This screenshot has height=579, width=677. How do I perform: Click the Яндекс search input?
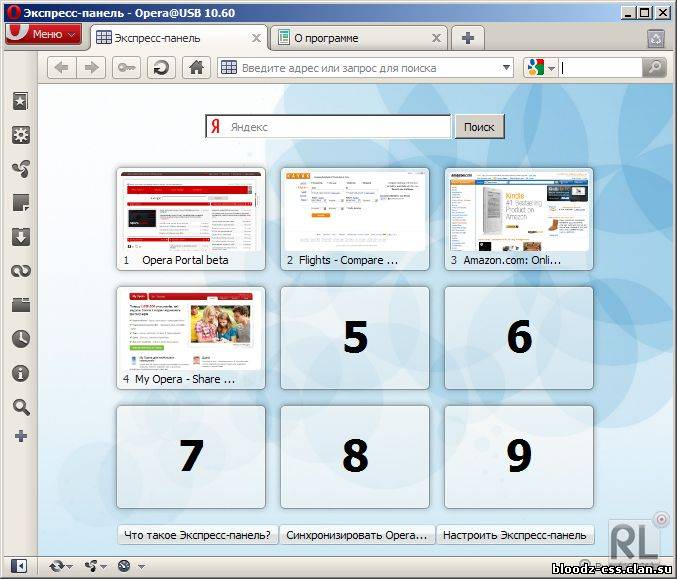(328, 127)
